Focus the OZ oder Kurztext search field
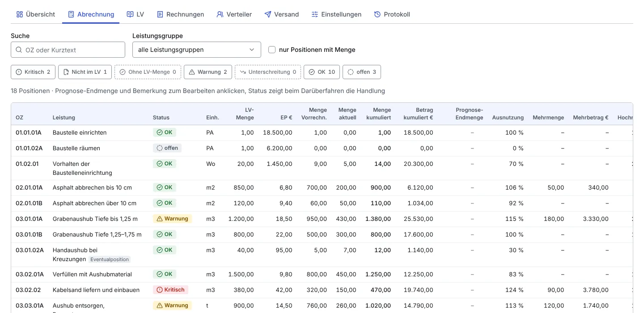644x313 pixels. (68, 50)
